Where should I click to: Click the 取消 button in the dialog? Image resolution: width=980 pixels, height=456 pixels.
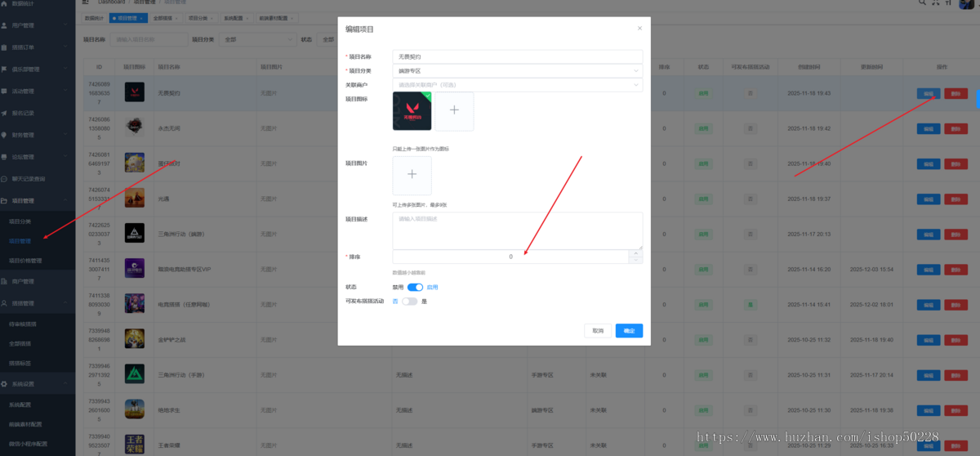pos(598,331)
